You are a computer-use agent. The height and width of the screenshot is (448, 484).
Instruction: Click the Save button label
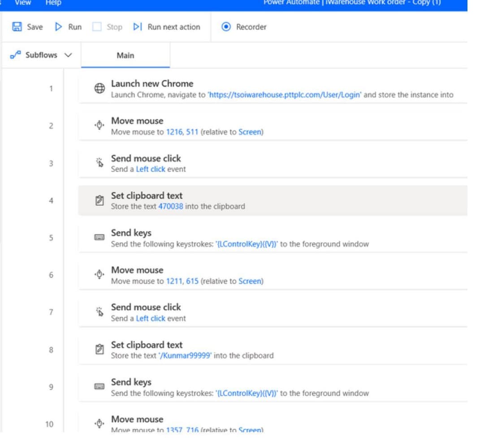(35, 27)
